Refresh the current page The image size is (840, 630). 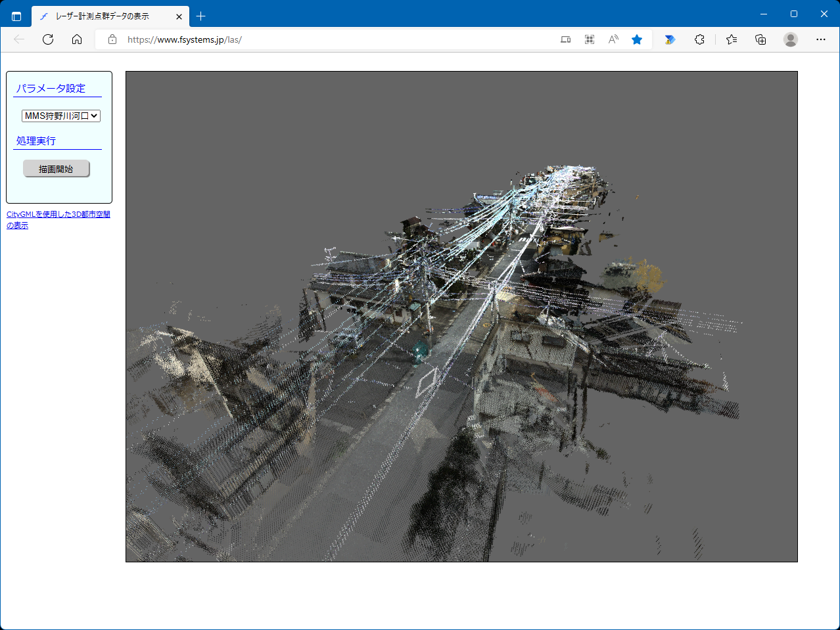coord(48,39)
